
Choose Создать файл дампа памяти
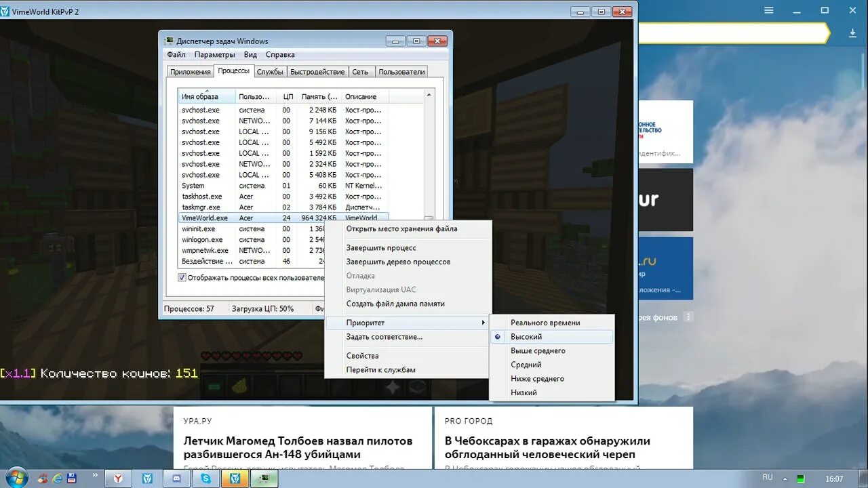407,304
